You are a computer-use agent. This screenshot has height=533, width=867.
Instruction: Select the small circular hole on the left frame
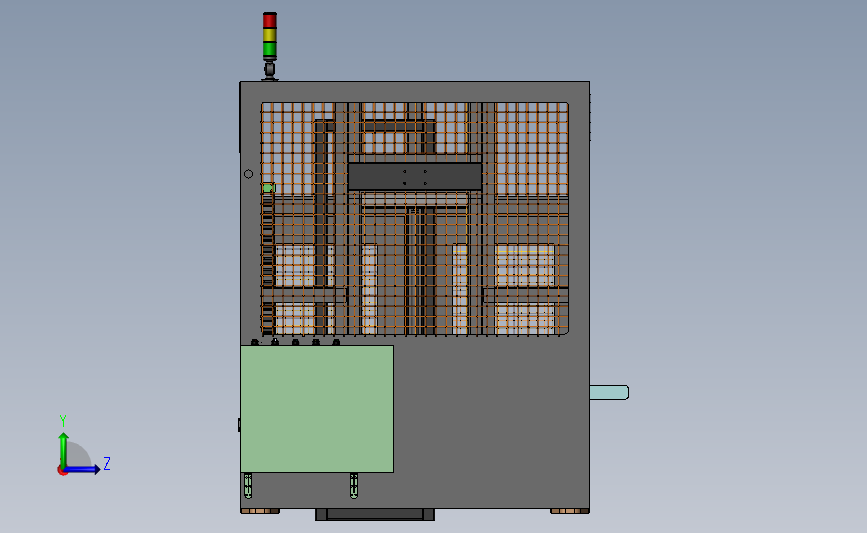tap(248, 174)
